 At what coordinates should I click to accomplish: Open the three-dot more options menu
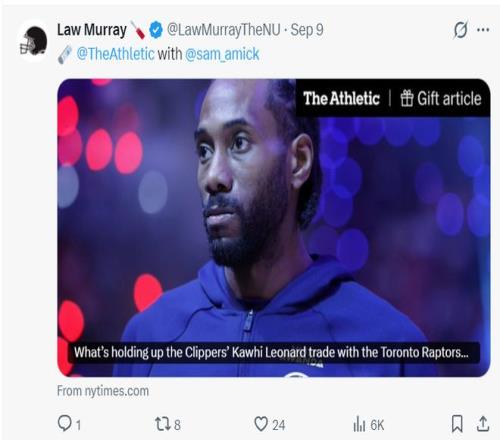pyautogui.click(x=483, y=30)
